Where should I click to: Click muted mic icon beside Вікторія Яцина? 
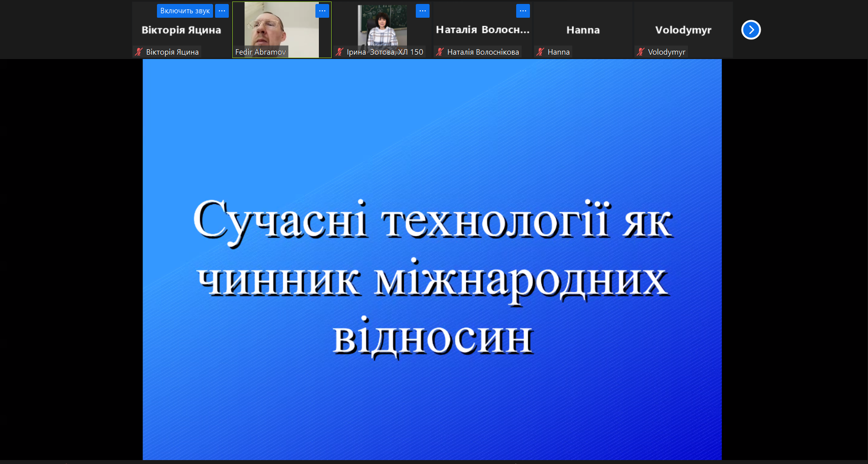pyautogui.click(x=139, y=52)
